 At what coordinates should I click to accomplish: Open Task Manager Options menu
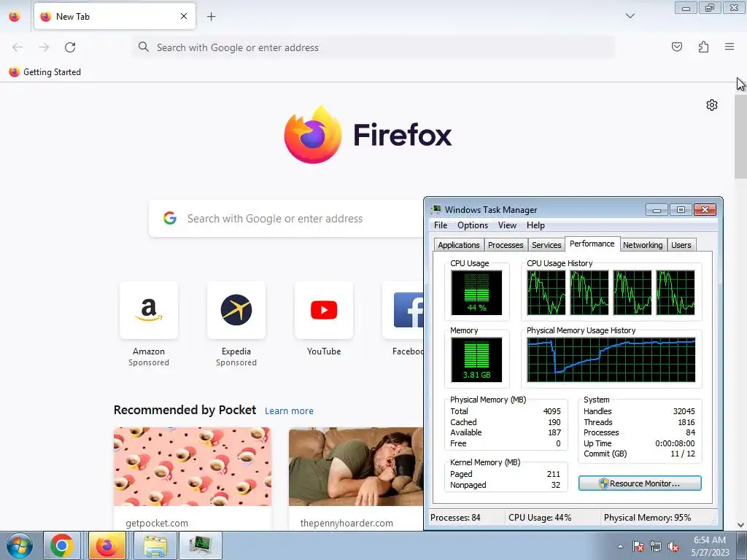pos(473,225)
